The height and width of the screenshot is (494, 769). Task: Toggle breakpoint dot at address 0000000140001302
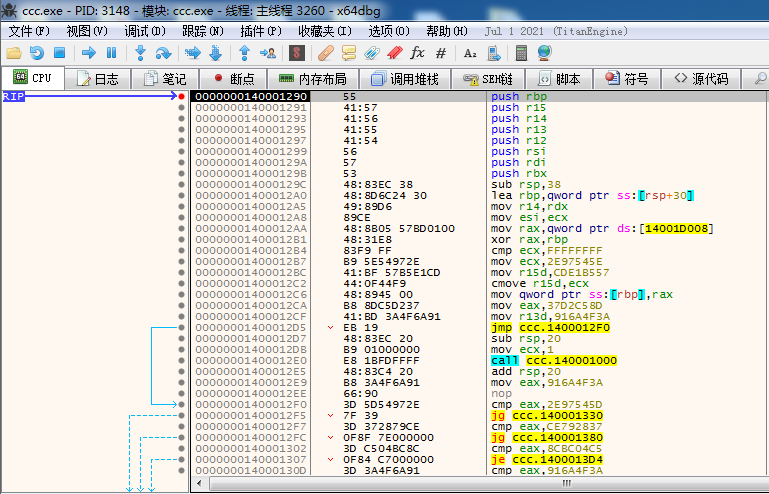(181, 448)
